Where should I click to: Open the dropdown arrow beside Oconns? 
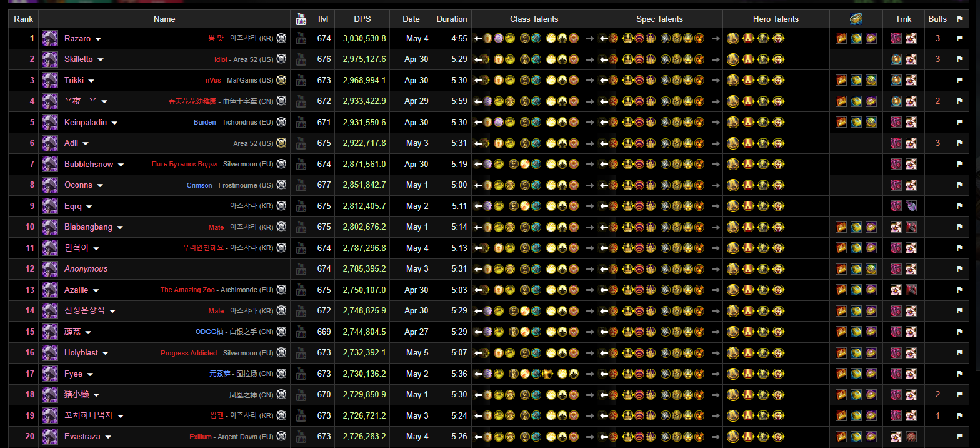tap(100, 185)
